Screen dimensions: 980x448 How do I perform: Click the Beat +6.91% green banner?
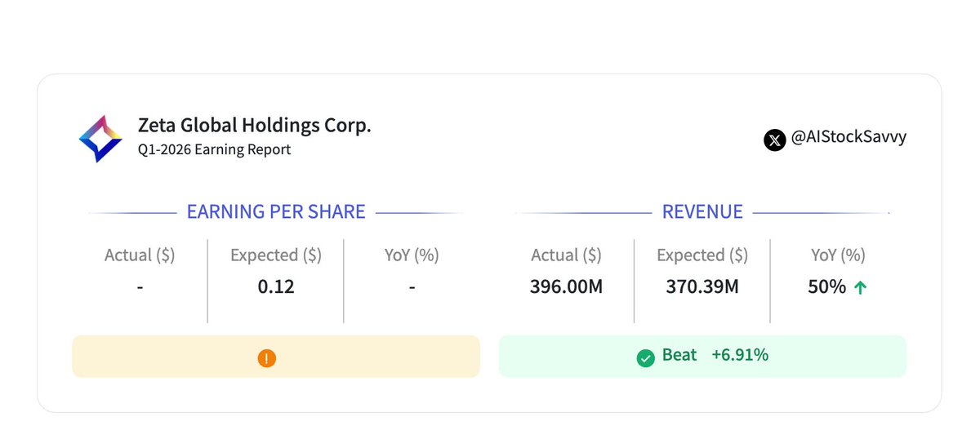click(702, 357)
